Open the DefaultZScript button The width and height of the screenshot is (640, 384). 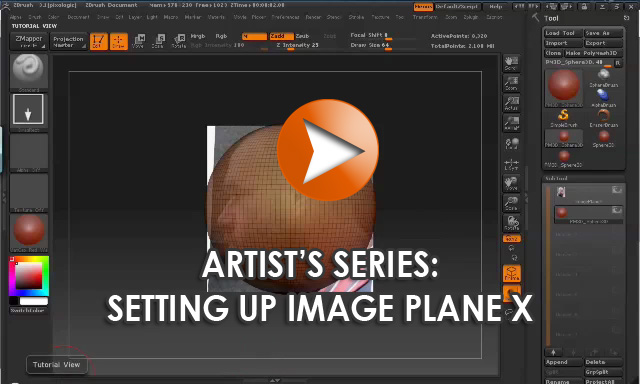pyautogui.click(x=457, y=7)
